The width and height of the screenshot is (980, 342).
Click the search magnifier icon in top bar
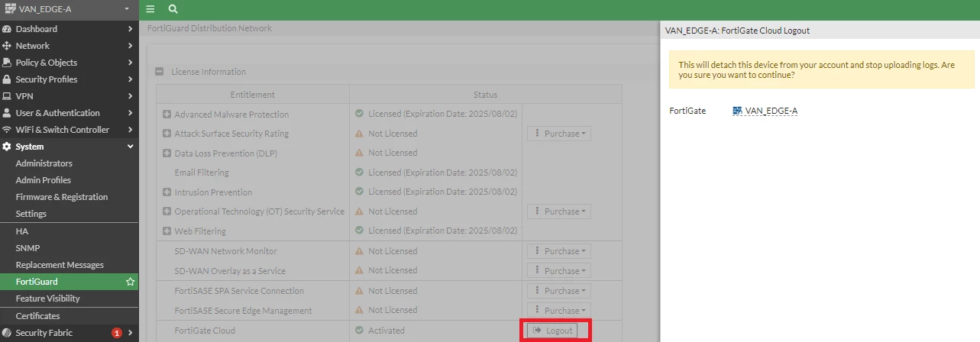173,9
